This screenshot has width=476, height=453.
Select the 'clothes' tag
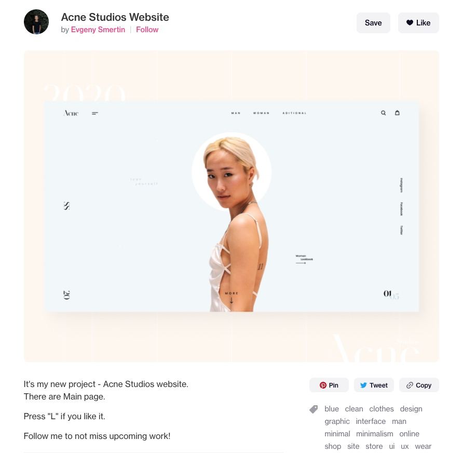382,409
